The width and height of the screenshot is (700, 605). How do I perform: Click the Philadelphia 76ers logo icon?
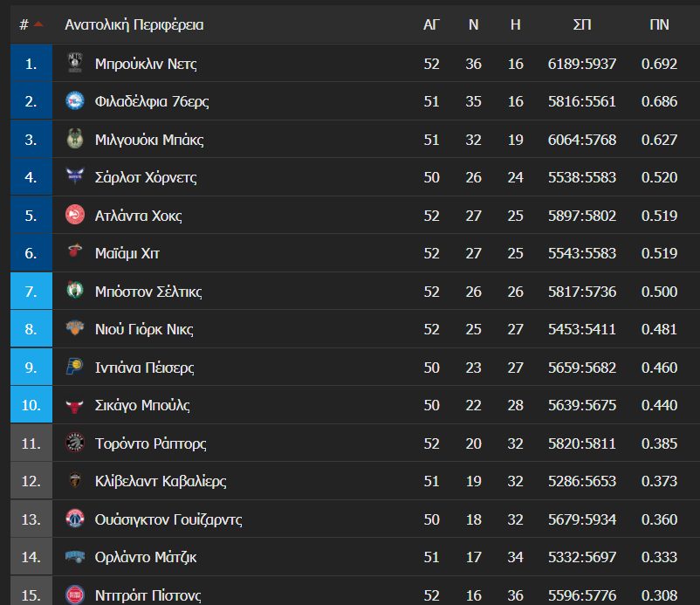75,101
